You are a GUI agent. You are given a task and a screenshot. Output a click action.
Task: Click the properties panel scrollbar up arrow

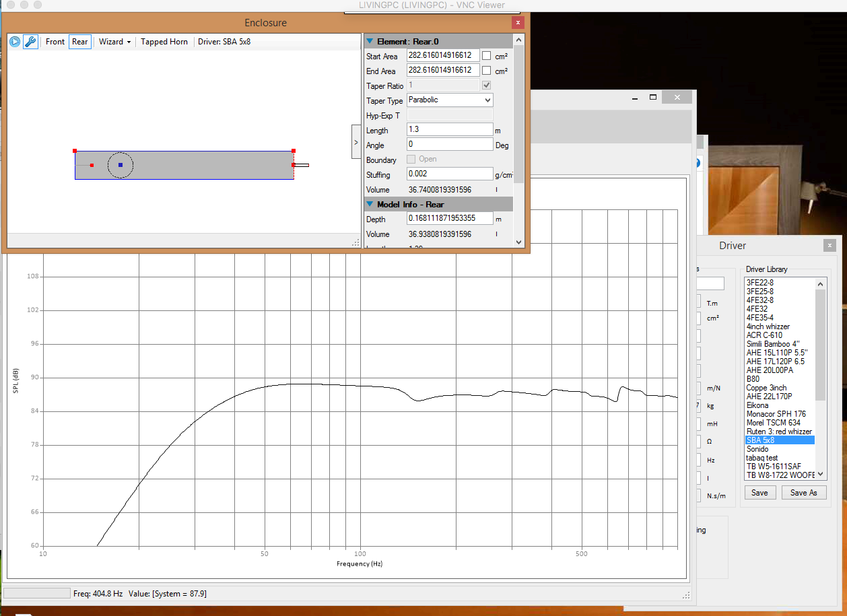tap(518, 40)
